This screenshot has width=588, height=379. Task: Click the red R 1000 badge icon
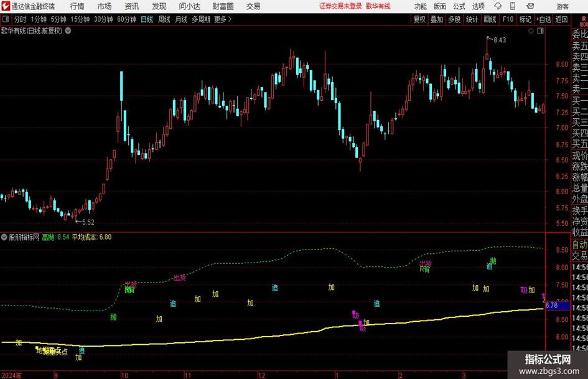(584, 21)
